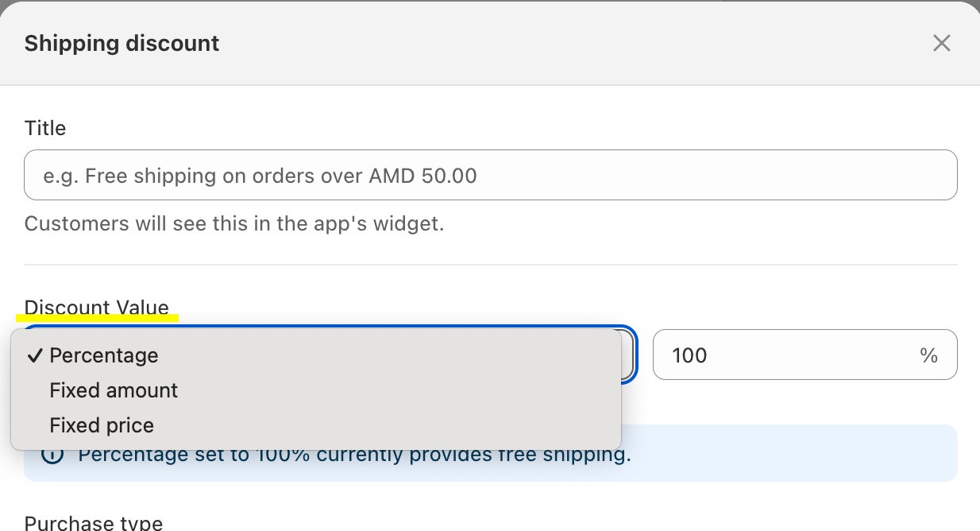Close the Shipping discount dialog
This screenshot has width=980, height=531.
(941, 43)
